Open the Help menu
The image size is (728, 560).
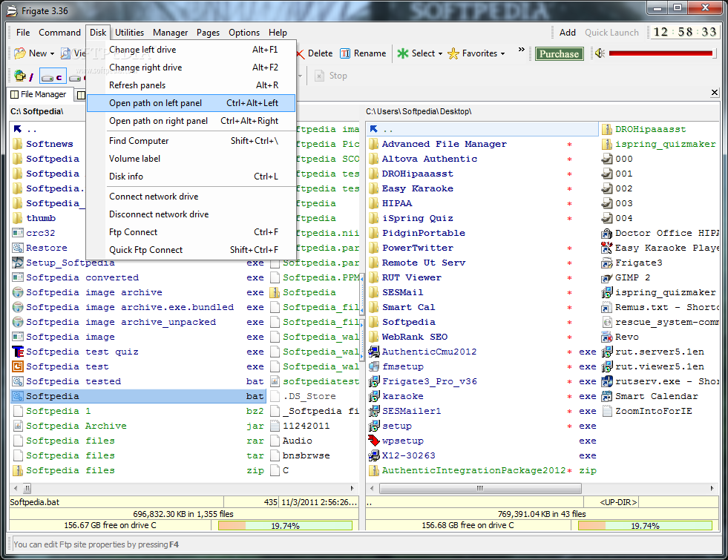278,33
